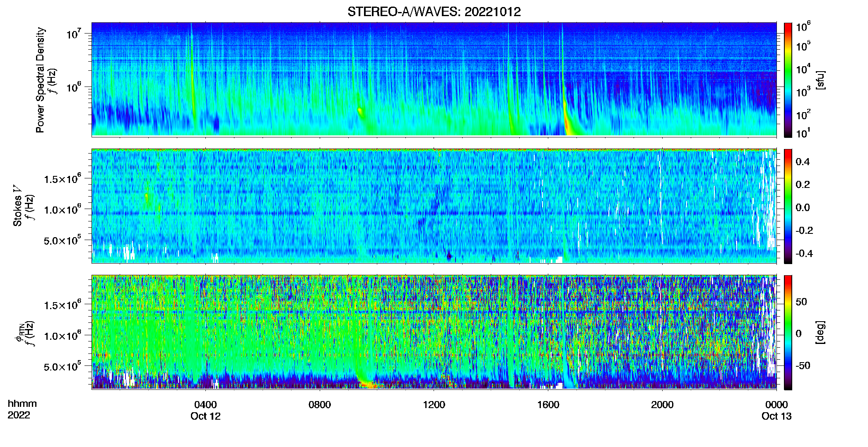Click the 0.2 value on Stokes colorbar

coord(803,185)
